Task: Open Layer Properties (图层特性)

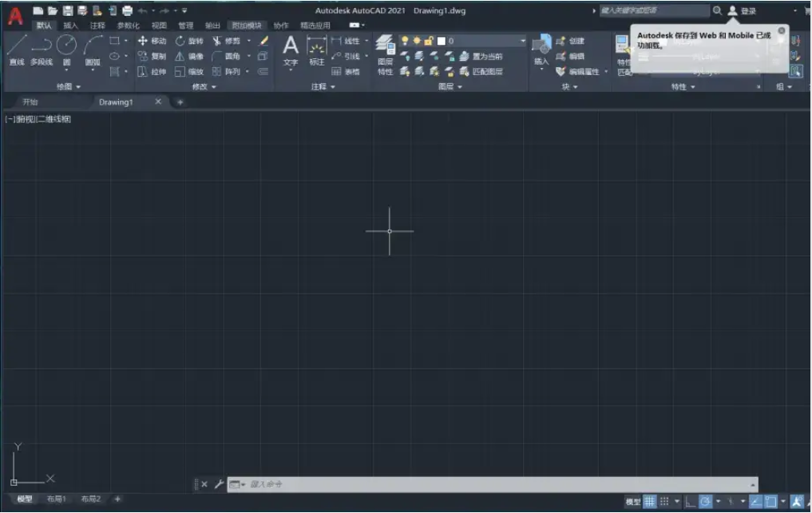Action: (385, 55)
